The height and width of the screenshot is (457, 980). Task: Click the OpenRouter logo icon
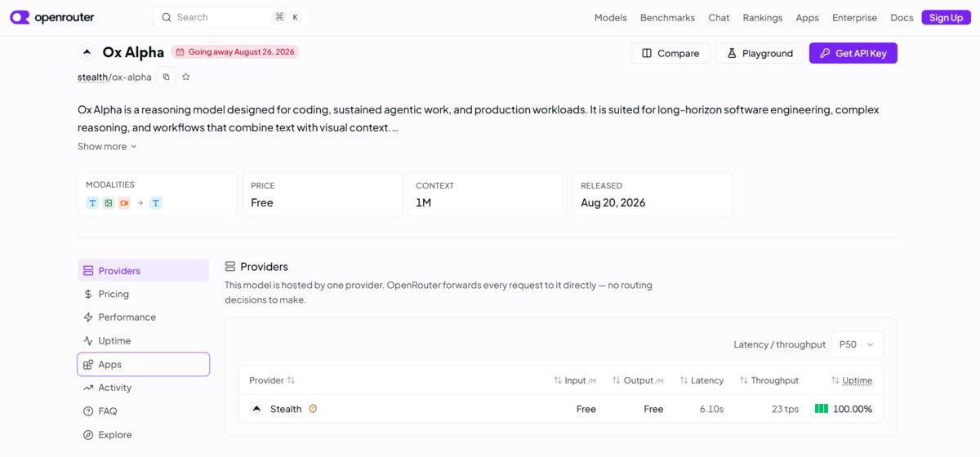pos(20,17)
